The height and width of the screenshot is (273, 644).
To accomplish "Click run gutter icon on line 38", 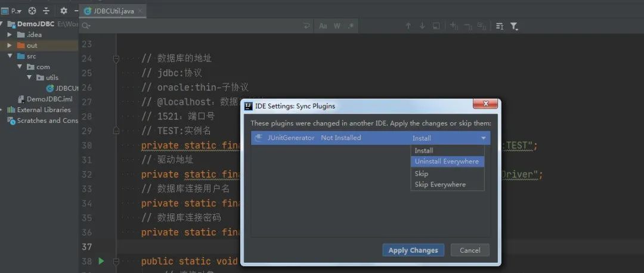I will coord(101,260).
